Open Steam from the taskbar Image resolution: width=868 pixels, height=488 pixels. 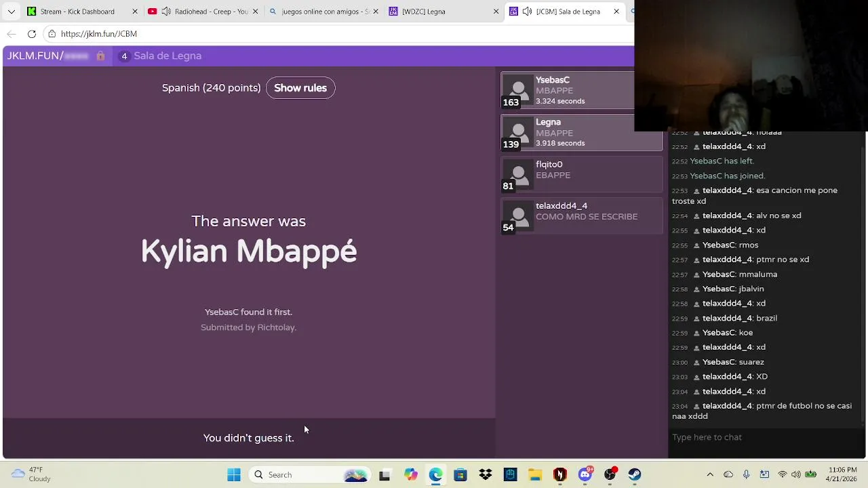point(635,475)
